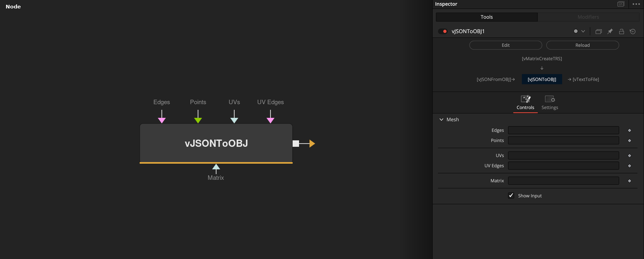Click the orange output arrow of the node
Viewport: 644px width, 259px height.
312,144
